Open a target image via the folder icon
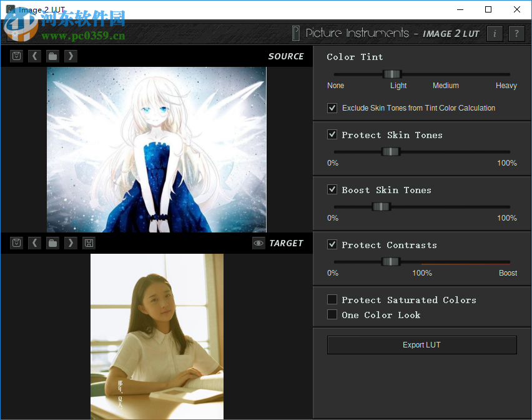Screen dimensions: 532x420 52,242
